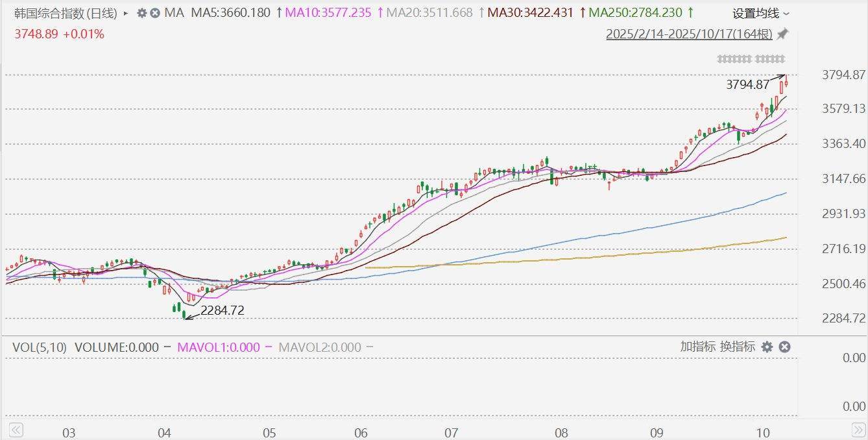Image resolution: width=868 pixels, height=440 pixels.
Task: Click 换指标 to switch indicator
Action: click(x=738, y=347)
